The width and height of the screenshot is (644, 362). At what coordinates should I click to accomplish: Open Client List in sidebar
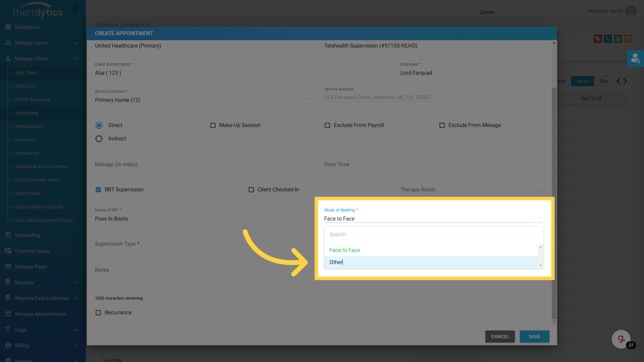(25, 86)
